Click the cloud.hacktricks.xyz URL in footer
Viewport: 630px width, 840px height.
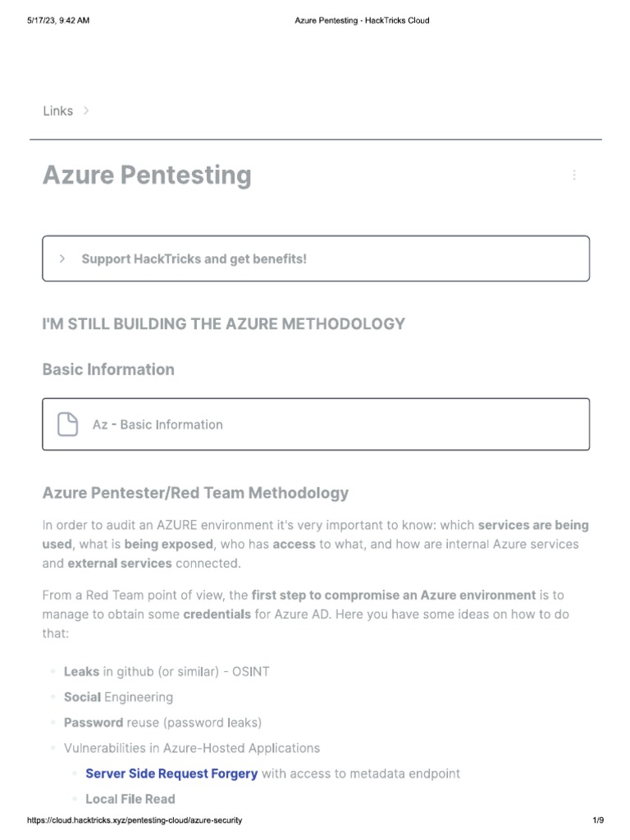[135, 820]
